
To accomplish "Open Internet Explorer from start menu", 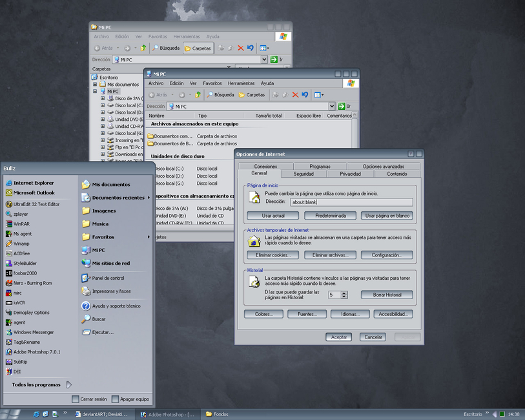I will click(30, 183).
